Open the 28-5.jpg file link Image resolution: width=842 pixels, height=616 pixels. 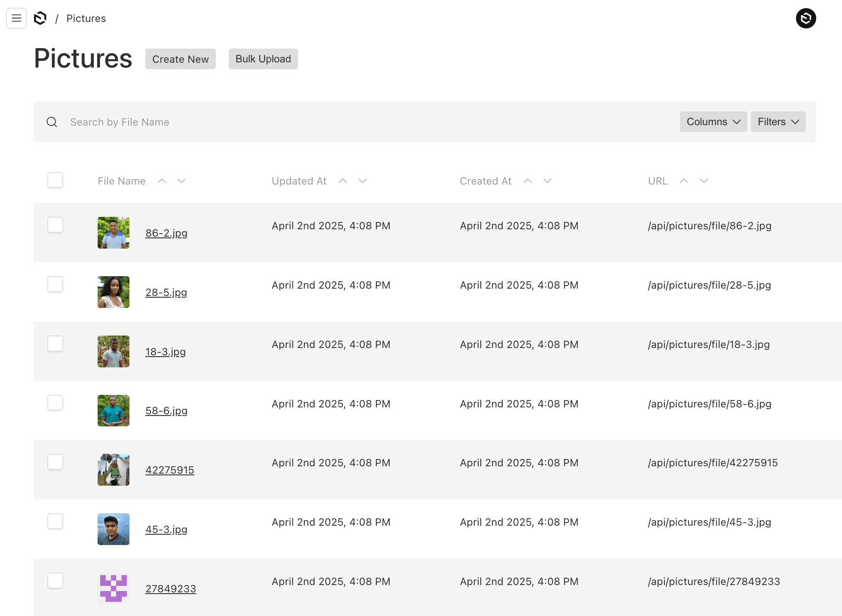click(x=166, y=293)
